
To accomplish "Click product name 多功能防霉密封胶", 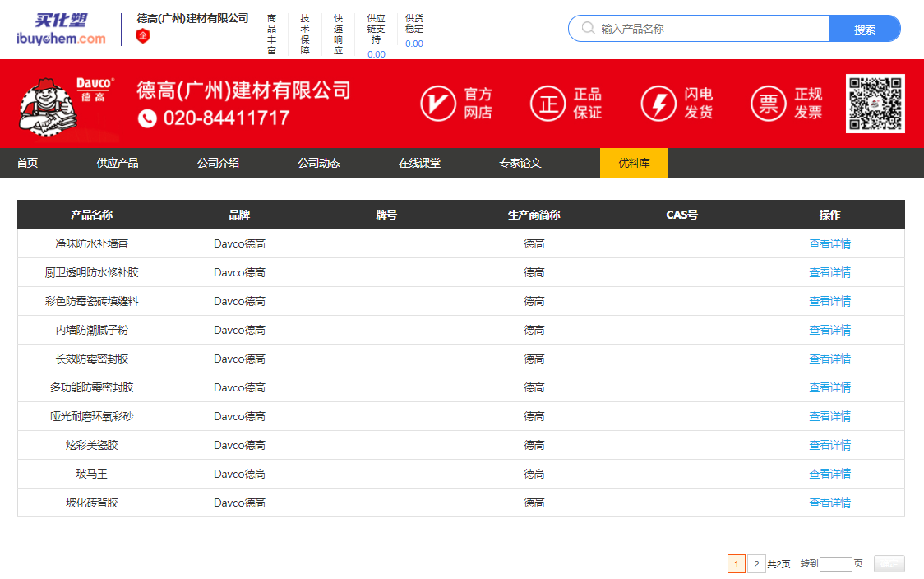I will 91,387.
